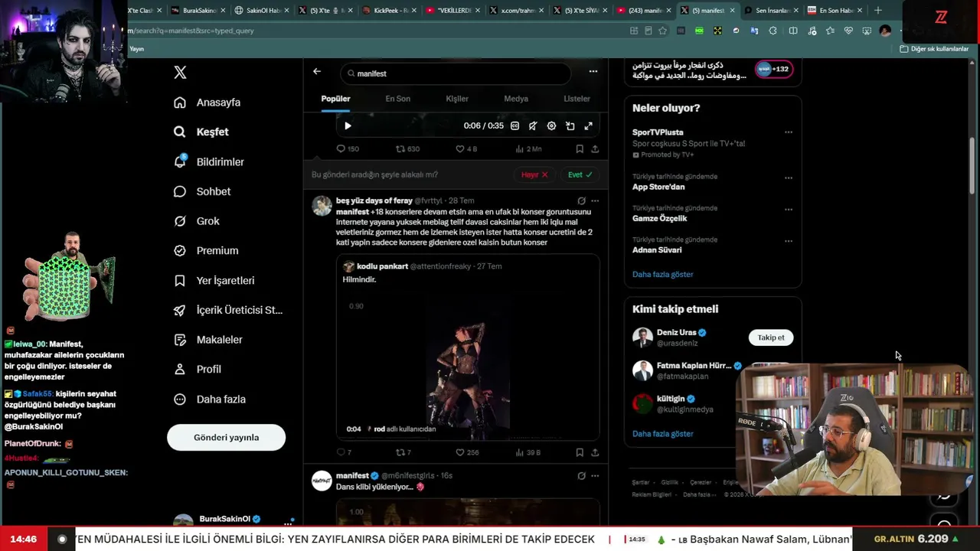The height and width of the screenshot is (551, 980).
Task: Open more options for SporTVPlusta trend
Action: tap(789, 132)
